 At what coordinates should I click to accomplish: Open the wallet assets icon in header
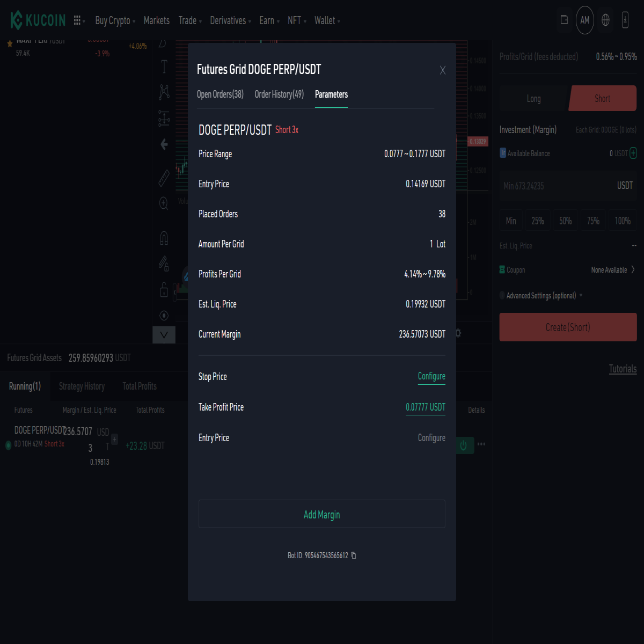pos(564,20)
